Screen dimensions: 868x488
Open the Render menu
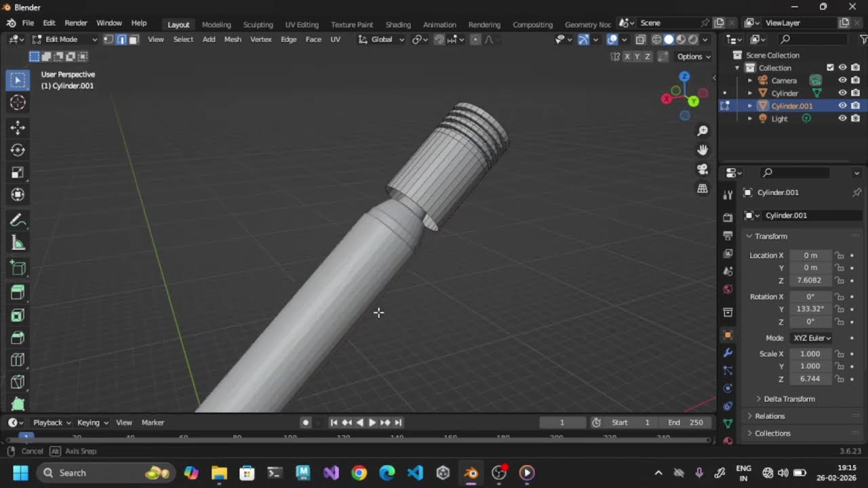pos(76,23)
